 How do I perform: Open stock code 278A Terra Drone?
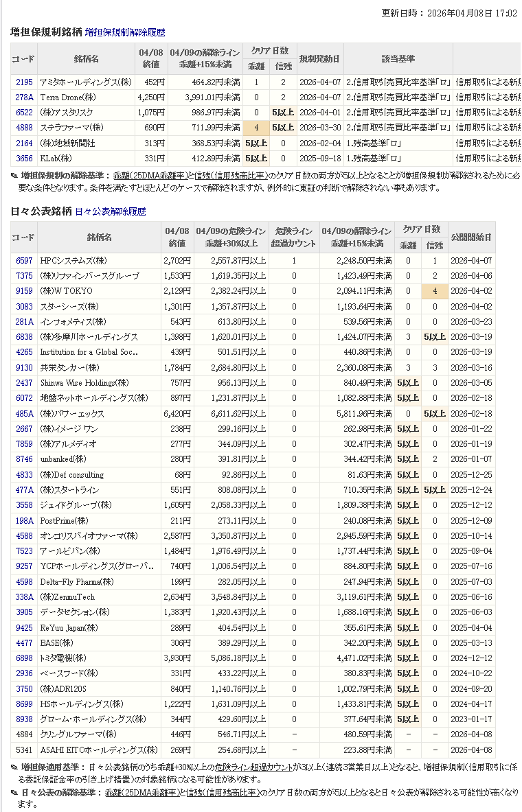coord(24,97)
